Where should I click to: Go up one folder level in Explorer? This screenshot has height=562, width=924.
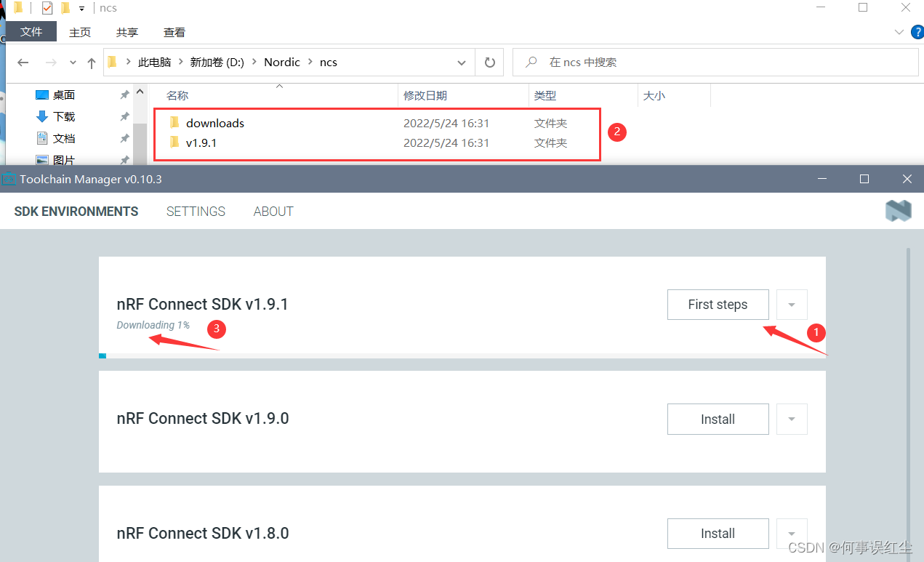click(x=92, y=63)
